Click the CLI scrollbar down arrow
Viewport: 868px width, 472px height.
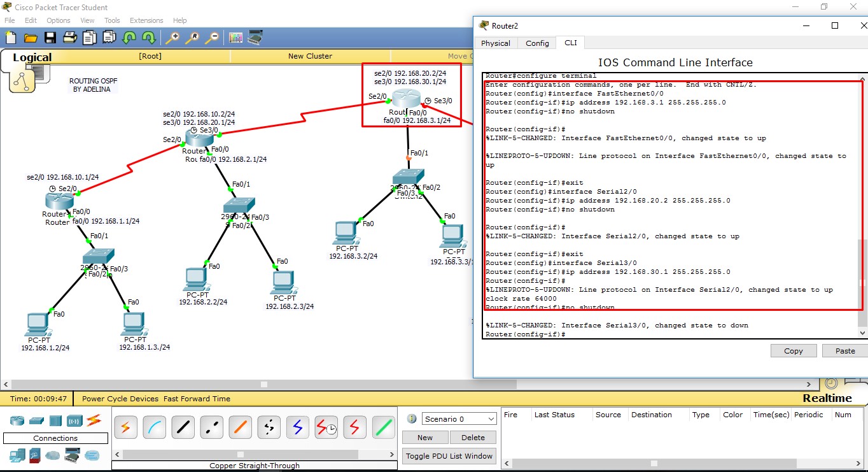tap(862, 332)
